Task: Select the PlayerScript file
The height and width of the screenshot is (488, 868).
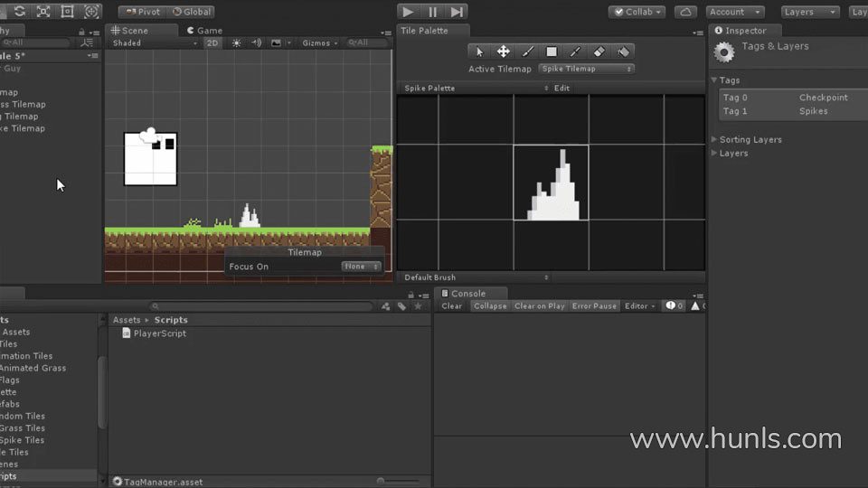Action: (x=154, y=333)
